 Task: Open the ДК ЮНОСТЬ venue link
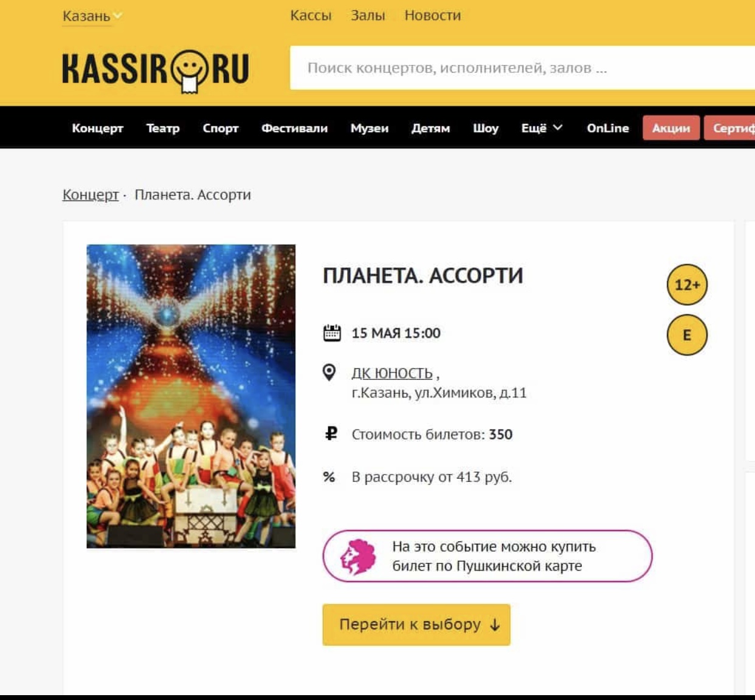[392, 373]
